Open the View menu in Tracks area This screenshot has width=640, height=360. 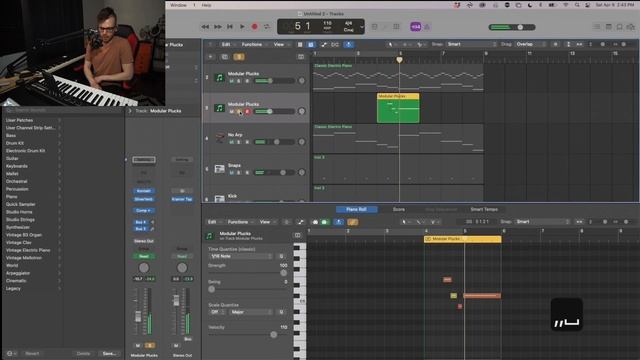click(279, 44)
